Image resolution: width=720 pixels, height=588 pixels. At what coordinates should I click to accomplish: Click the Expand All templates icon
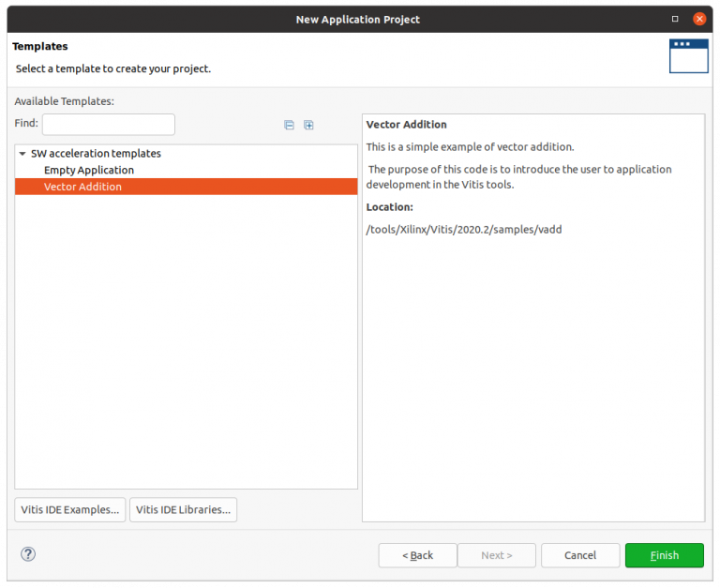pos(308,125)
